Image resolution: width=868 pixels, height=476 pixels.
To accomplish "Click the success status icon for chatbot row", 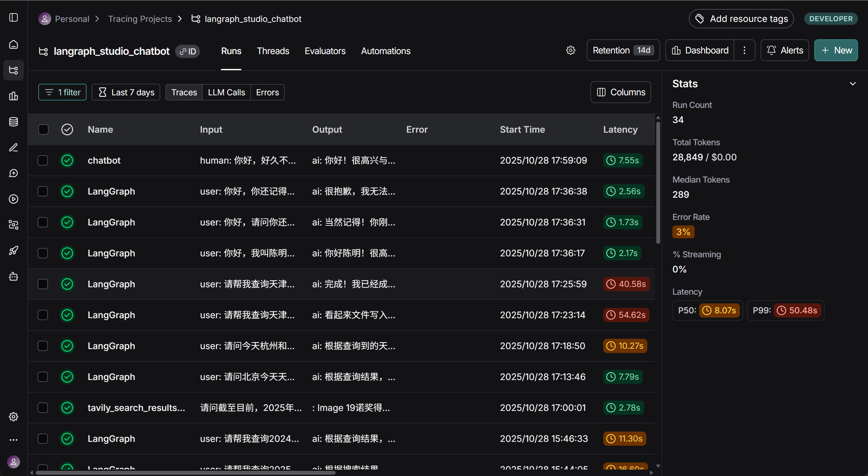I will click(67, 160).
